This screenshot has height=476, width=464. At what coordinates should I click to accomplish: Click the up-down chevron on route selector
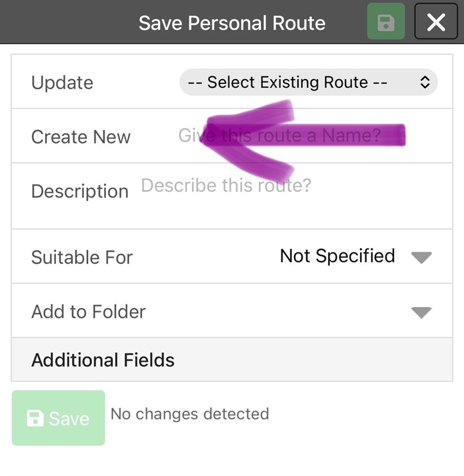click(x=425, y=82)
